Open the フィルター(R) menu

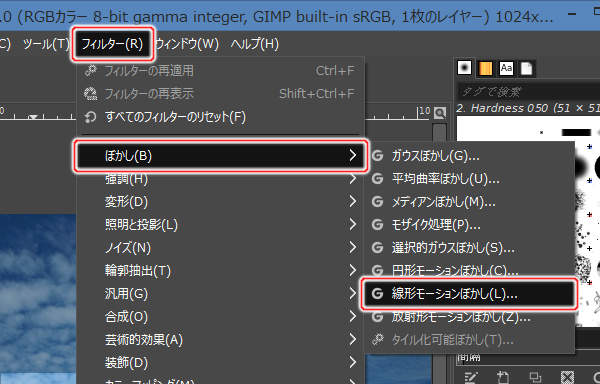coord(112,44)
